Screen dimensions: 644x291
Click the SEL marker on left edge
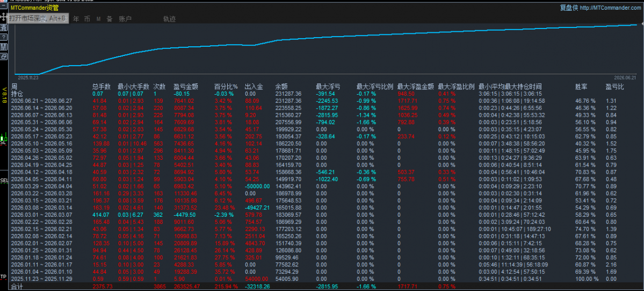[4, 181]
